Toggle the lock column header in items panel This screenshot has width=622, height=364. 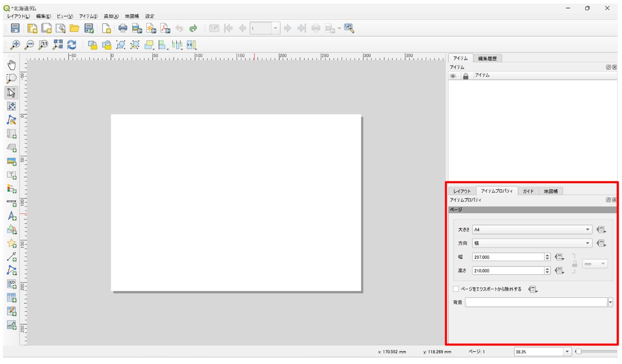tap(465, 76)
